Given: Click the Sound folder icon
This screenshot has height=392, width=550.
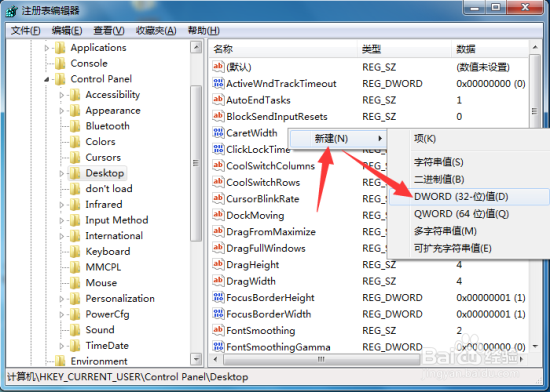Looking at the screenshot, I should coord(75,330).
